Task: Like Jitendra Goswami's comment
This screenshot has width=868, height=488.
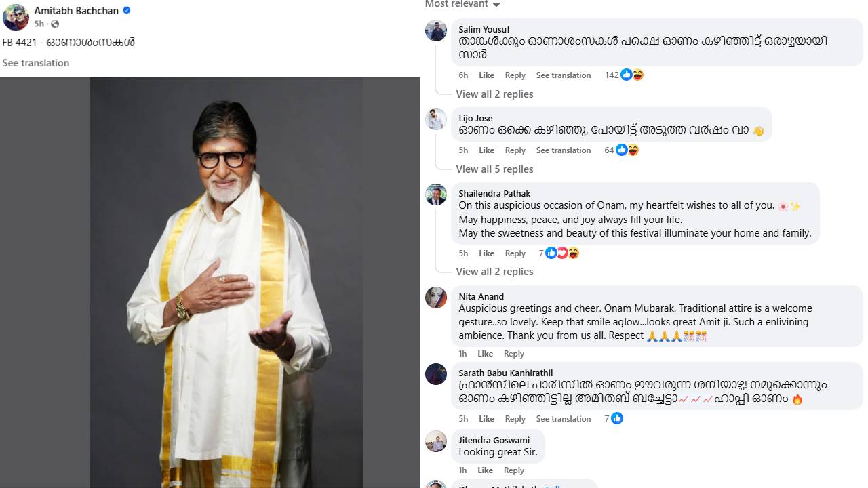Action: pos(485,470)
